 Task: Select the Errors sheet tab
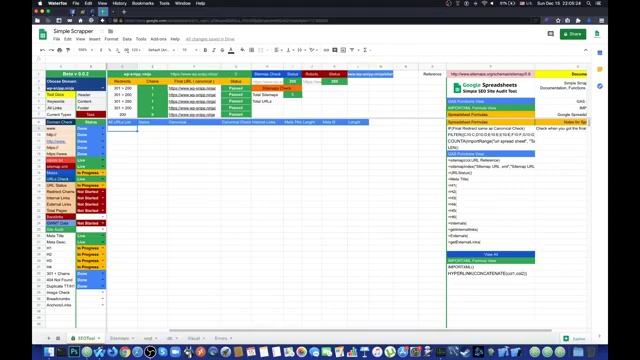pos(223,338)
